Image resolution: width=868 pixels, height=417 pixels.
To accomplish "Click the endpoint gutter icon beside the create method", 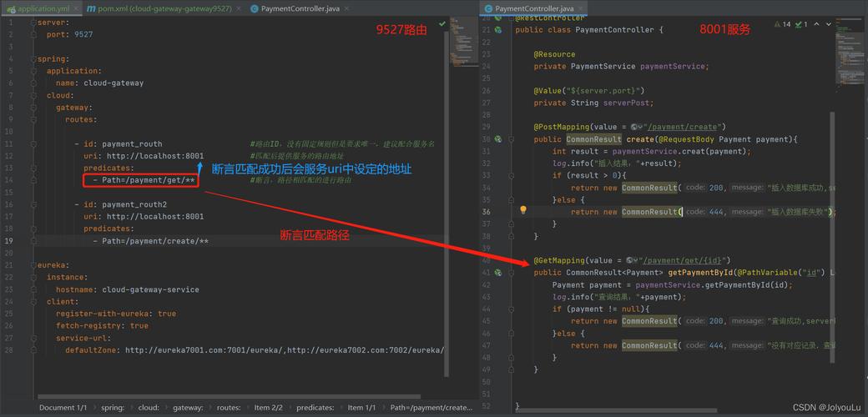I will tap(498, 139).
